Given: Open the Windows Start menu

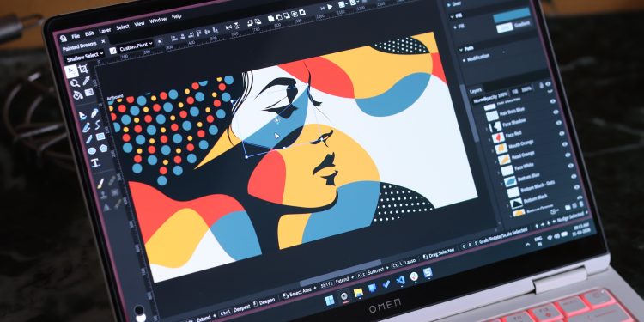Looking at the screenshot, I should click(x=330, y=301).
